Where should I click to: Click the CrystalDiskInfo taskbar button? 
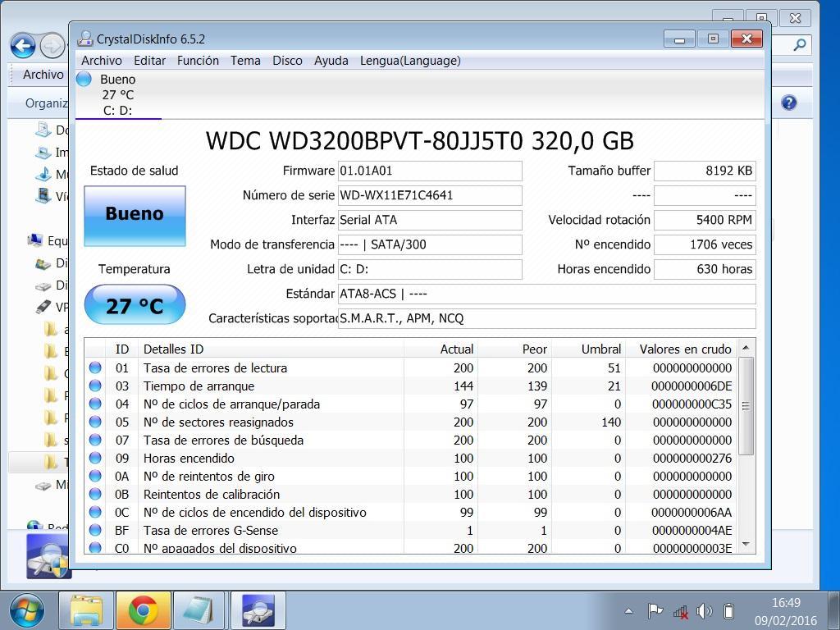(258, 610)
